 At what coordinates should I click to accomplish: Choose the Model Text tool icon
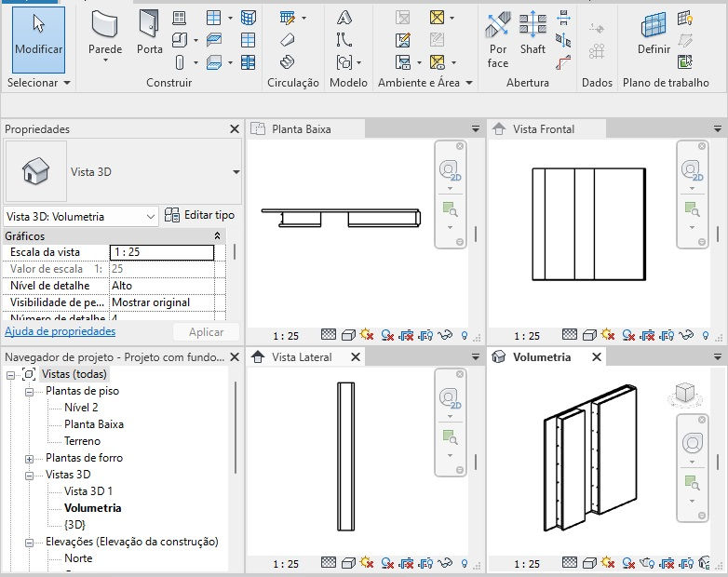[x=344, y=18]
